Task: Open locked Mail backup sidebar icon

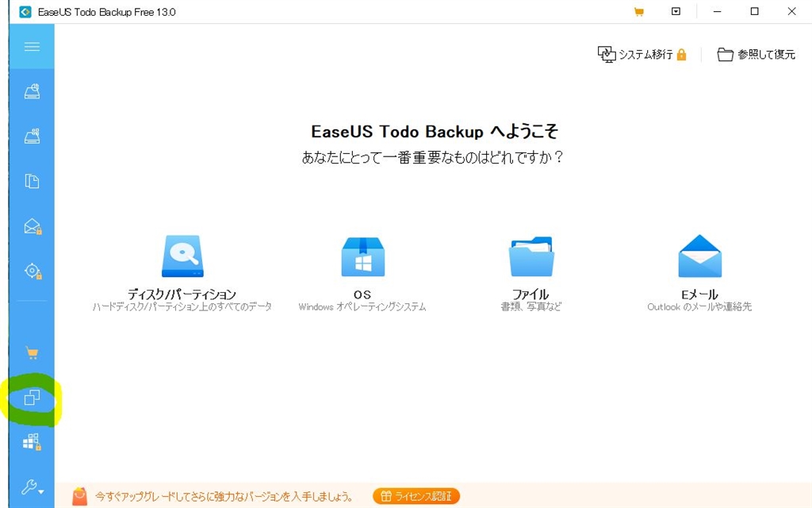Action: [33, 226]
